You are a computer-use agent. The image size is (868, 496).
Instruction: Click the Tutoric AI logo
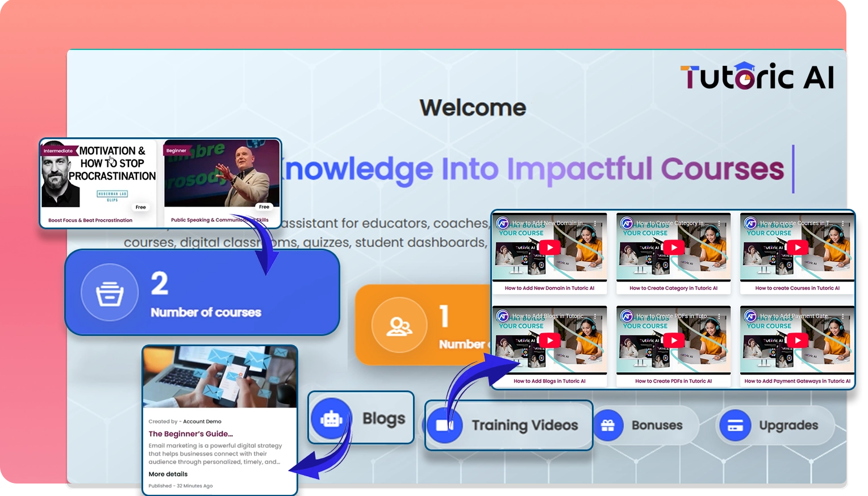pos(757,77)
